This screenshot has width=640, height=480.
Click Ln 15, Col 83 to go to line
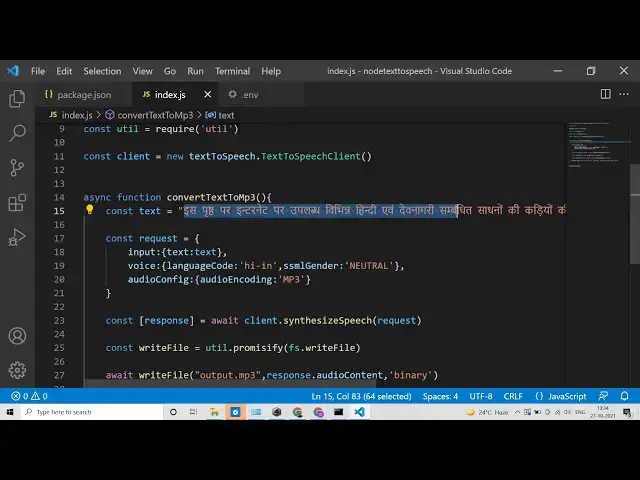click(361, 396)
